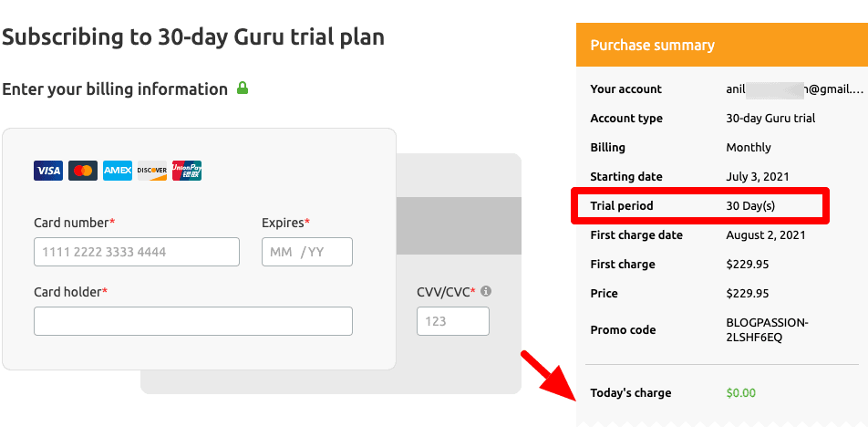Select the UnionPay card icon
The image size is (868, 427).
click(x=187, y=171)
